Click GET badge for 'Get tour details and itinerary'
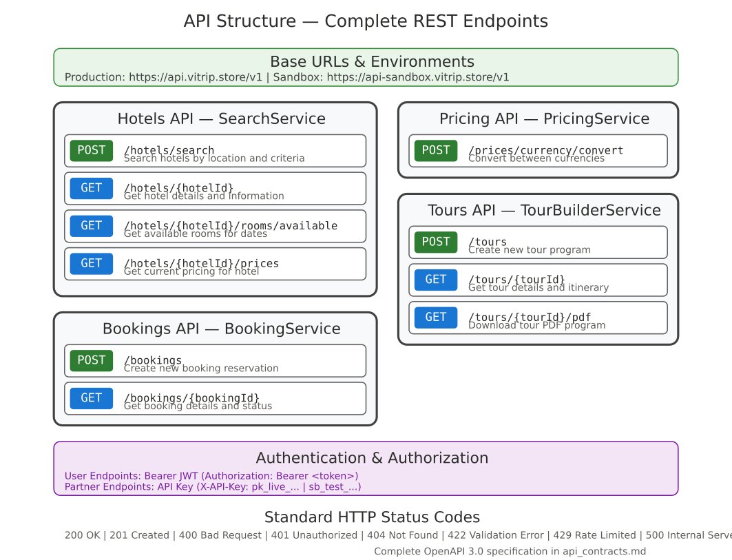The height and width of the screenshot is (560, 732). pyautogui.click(x=436, y=280)
